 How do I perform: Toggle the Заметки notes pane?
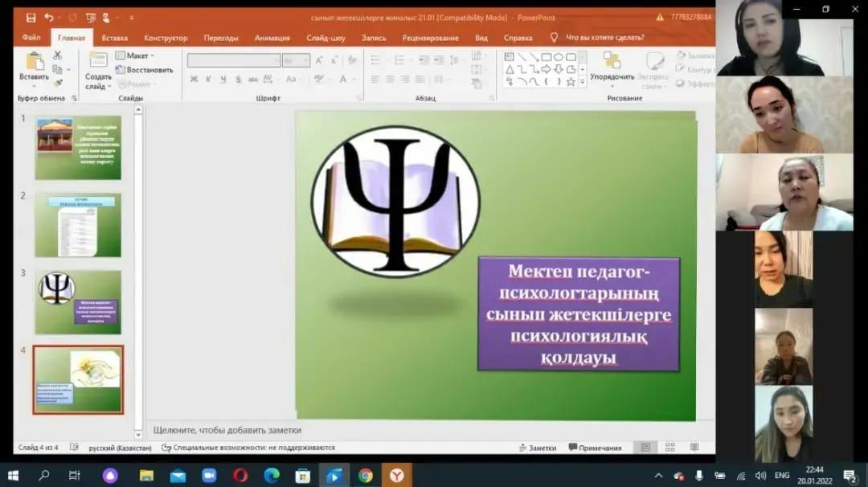[x=537, y=448]
